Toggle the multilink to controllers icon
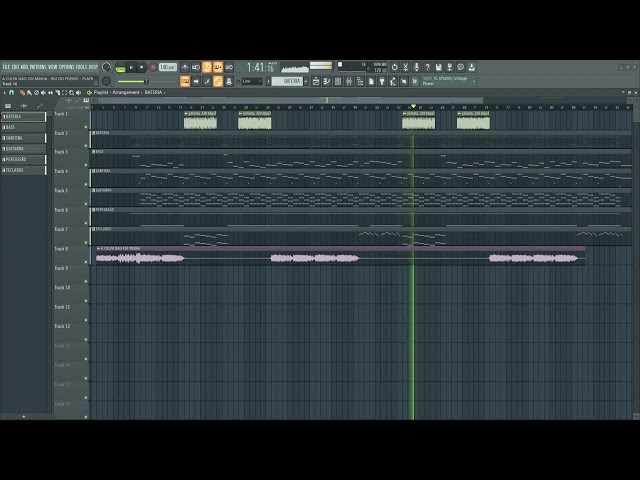 point(218,81)
